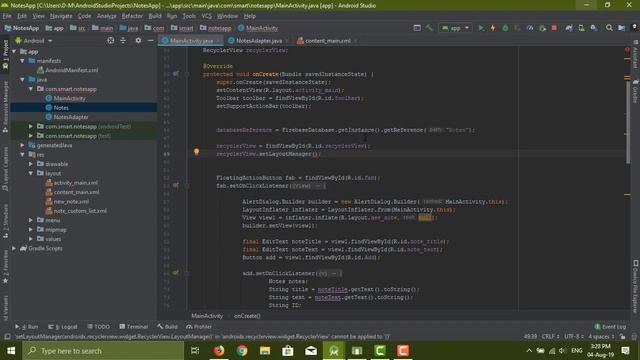Collapse the manifests folder
This screenshot has height=360, width=640.
click(22, 61)
